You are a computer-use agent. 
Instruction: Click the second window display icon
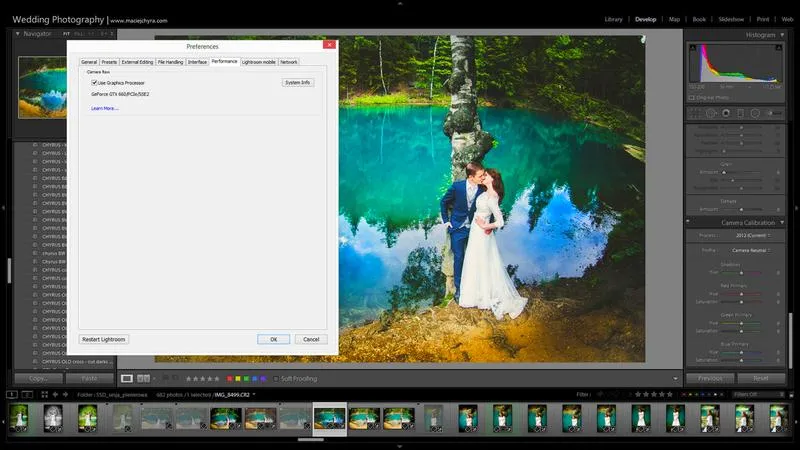pos(28,394)
